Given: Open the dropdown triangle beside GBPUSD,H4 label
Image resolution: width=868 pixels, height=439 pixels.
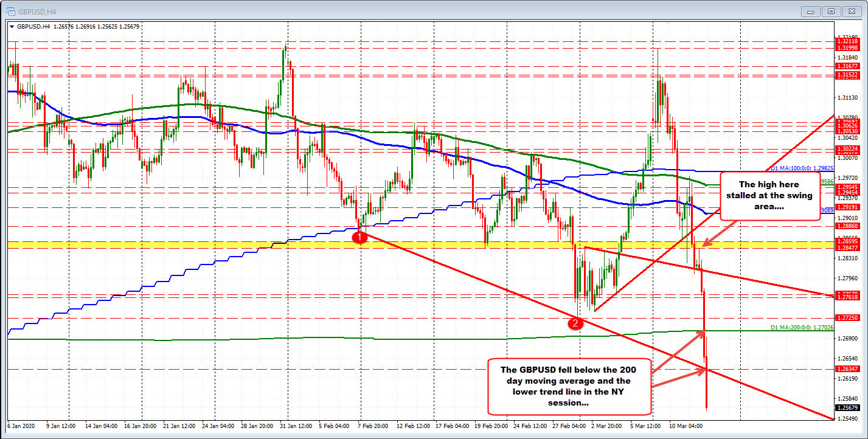Looking at the screenshot, I should 12,27.
